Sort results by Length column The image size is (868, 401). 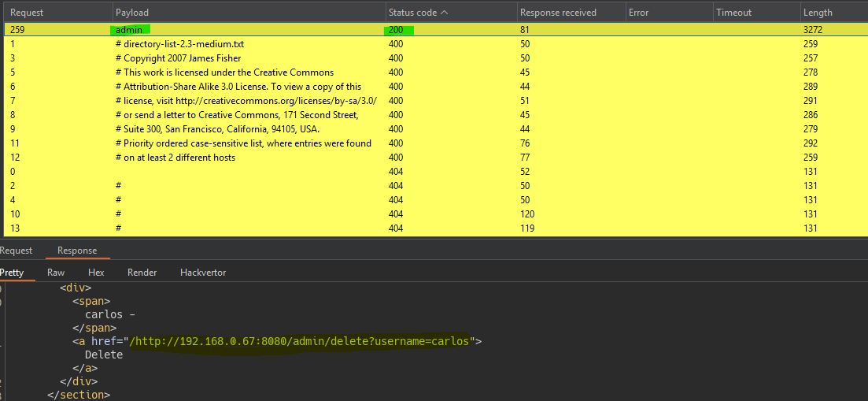coord(817,13)
